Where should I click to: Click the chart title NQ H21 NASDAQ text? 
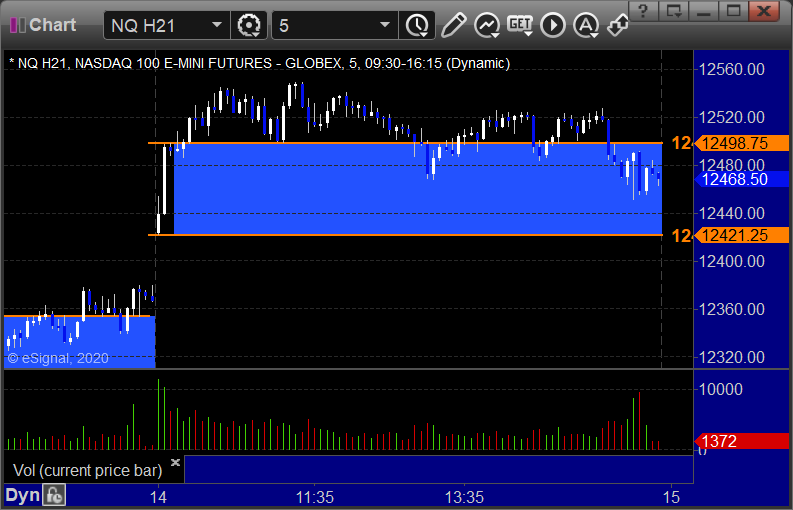[x=259, y=63]
